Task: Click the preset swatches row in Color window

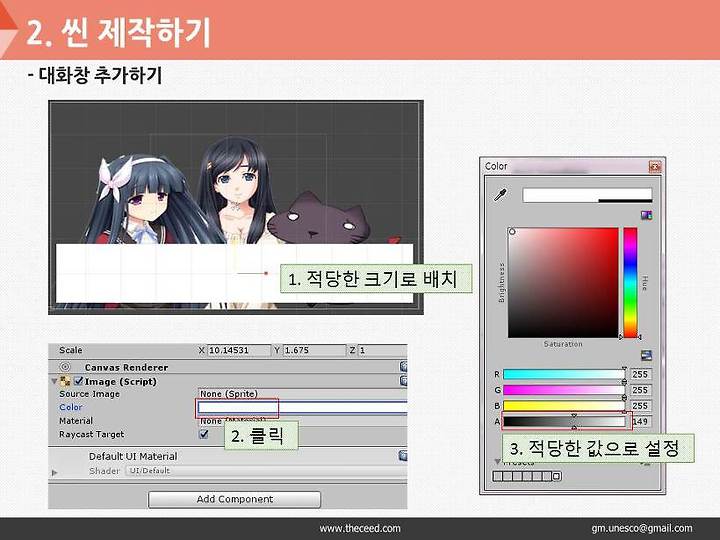Action: [x=527, y=476]
